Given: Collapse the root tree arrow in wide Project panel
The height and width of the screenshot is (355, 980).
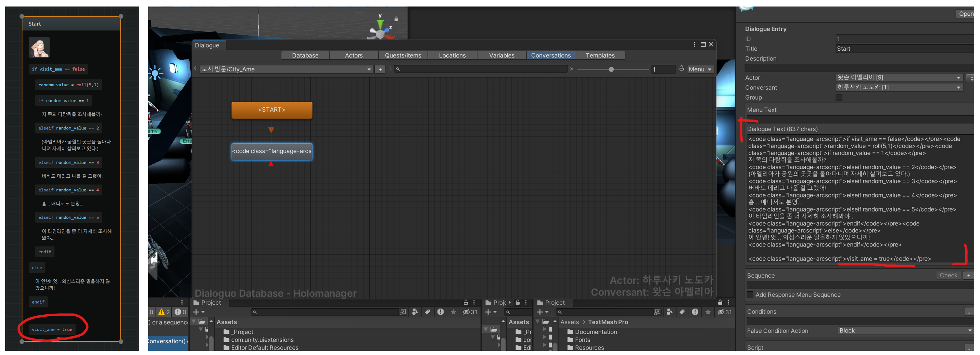Looking at the screenshot, I should (x=194, y=322).
